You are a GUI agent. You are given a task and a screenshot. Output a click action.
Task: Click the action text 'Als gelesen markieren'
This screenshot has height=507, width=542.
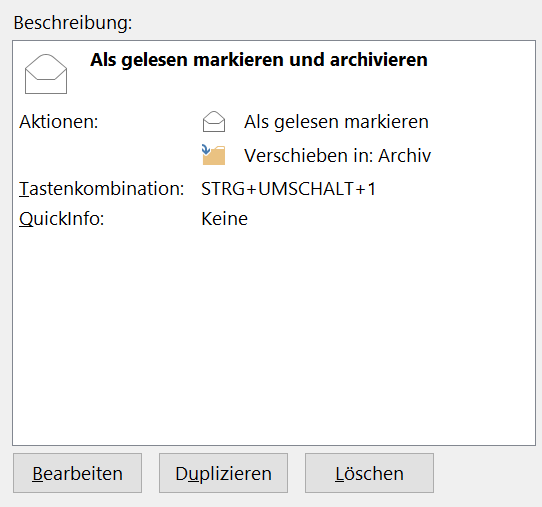click(336, 122)
